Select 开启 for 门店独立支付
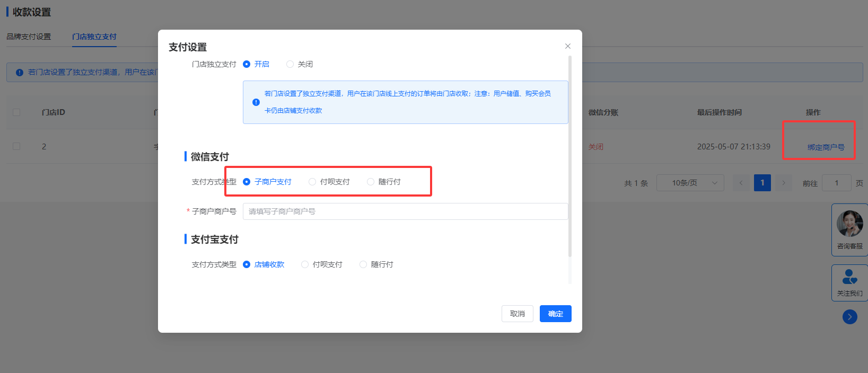The image size is (868, 373). [256, 64]
